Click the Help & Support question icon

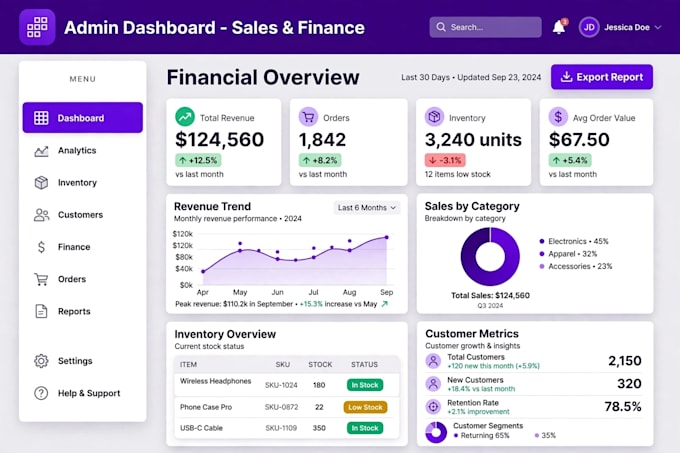pyautogui.click(x=41, y=393)
